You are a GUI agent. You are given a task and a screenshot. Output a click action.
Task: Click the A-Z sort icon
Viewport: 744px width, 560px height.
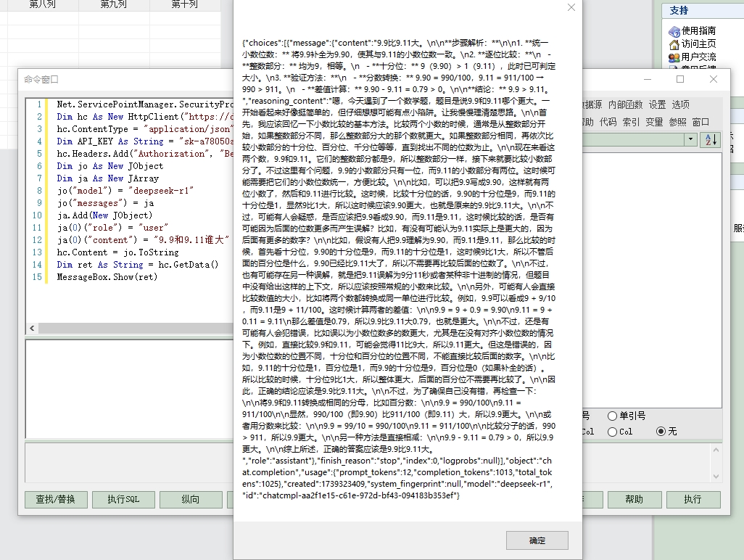(x=710, y=139)
